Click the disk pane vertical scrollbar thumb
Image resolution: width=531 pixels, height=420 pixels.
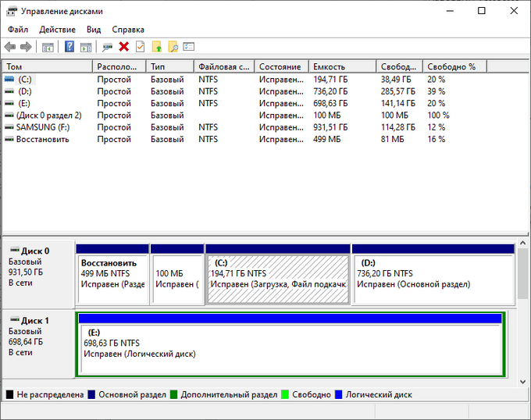[522, 273]
